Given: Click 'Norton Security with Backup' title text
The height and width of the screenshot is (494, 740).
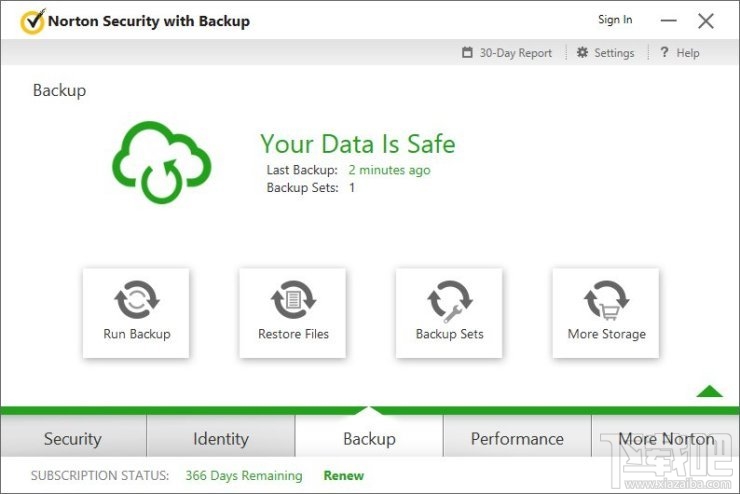Looking at the screenshot, I should coord(149,21).
